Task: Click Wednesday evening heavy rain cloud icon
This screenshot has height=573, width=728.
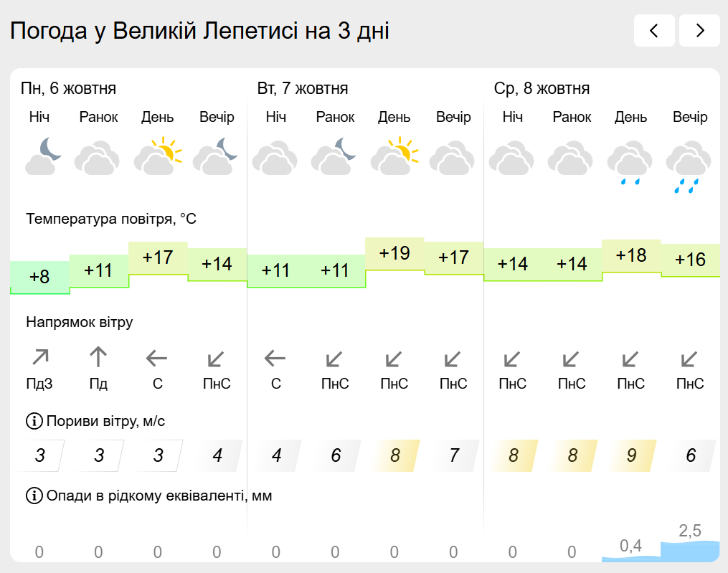Action: coord(689,165)
